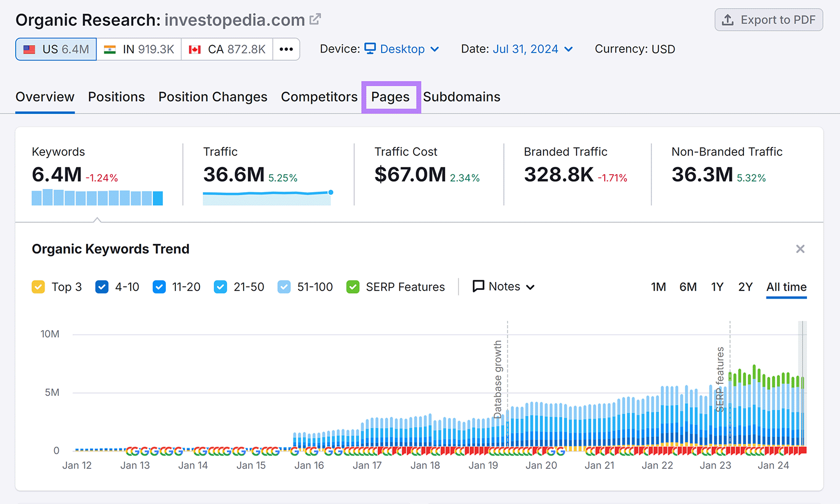The width and height of the screenshot is (840, 504).
Task: Open the Competitors tab
Action: [x=319, y=97]
